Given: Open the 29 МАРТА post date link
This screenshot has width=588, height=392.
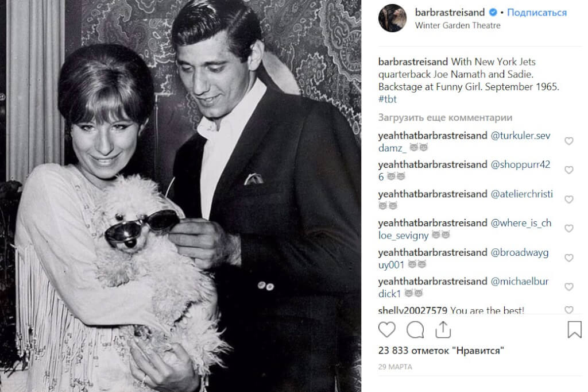Looking at the screenshot, I should tap(395, 367).
